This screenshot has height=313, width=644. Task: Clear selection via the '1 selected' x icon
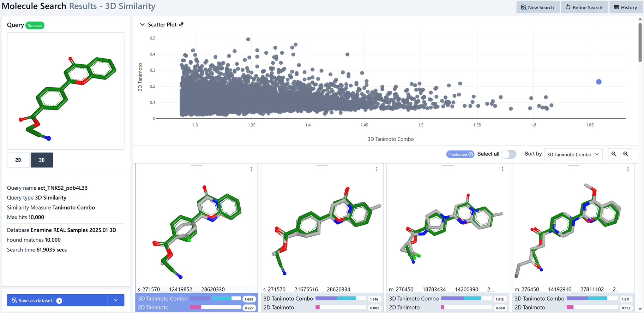(471, 154)
